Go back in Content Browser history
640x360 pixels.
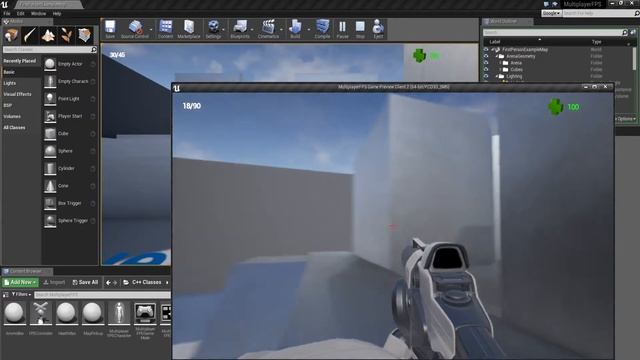point(108,282)
